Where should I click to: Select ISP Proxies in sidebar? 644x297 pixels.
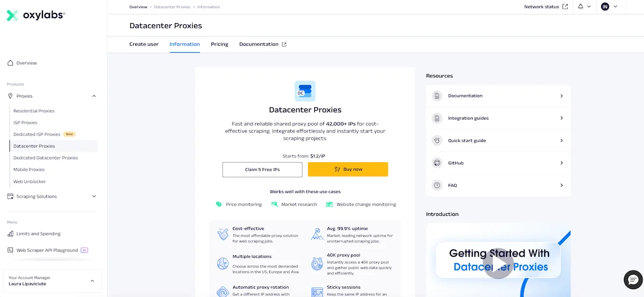[x=25, y=123]
